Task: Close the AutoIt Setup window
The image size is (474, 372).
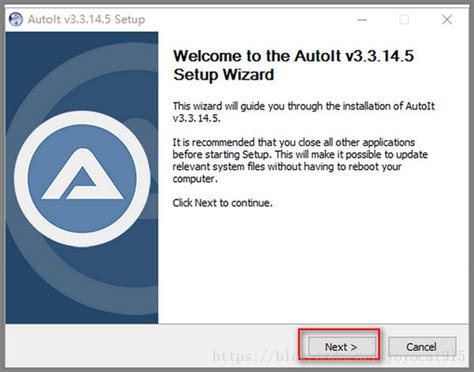Action: click(447, 20)
